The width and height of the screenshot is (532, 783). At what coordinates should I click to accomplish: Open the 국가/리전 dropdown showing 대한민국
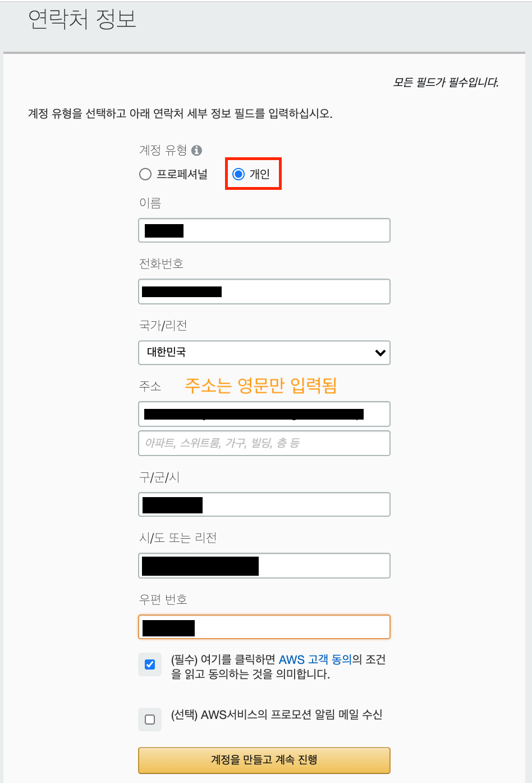coord(264,353)
